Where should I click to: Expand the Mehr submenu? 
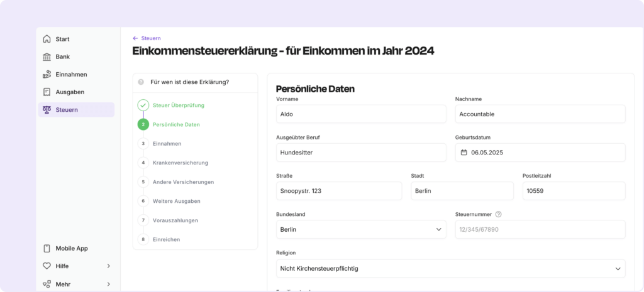[x=108, y=284]
